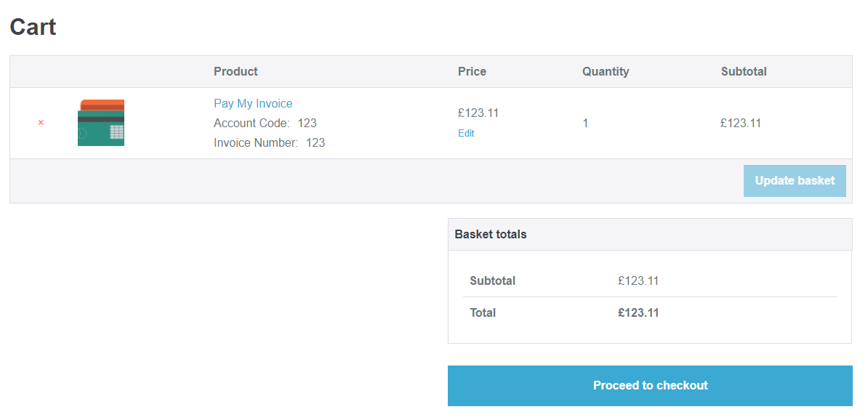The width and height of the screenshot is (868, 420).
Task: Click the bold Total amount £123.11
Action: [x=638, y=312]
